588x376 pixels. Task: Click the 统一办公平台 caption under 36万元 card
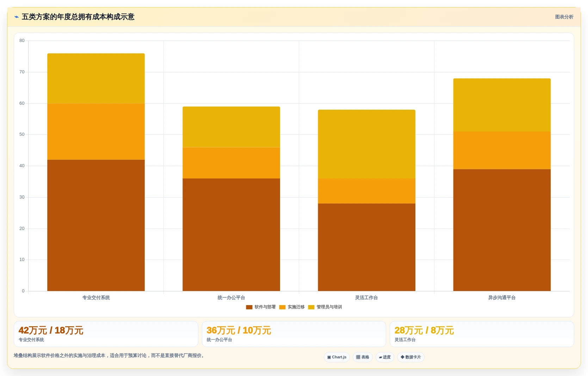click(x=219, y=340)
